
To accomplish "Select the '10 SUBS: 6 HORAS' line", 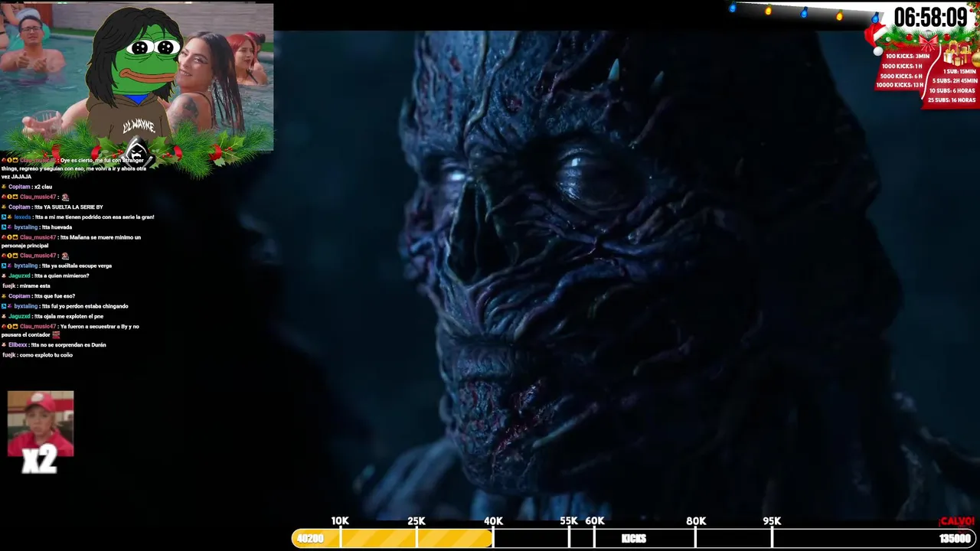I will click(x=952, y=90).
